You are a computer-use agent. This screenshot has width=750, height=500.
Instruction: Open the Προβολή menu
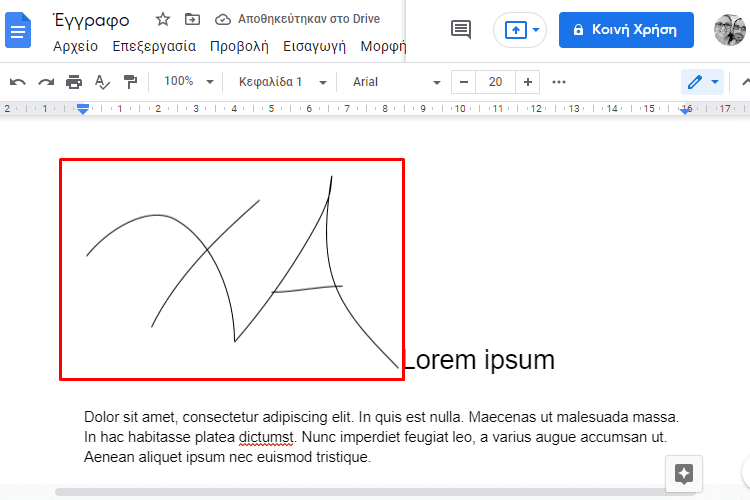tap(239, 46)
